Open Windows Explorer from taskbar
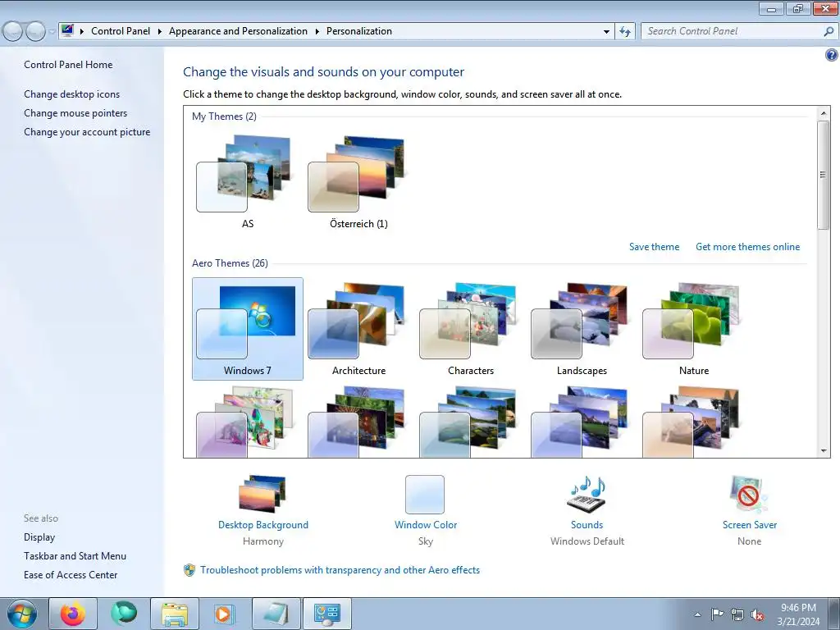This screenshot has height=630, width=840. 175,614
